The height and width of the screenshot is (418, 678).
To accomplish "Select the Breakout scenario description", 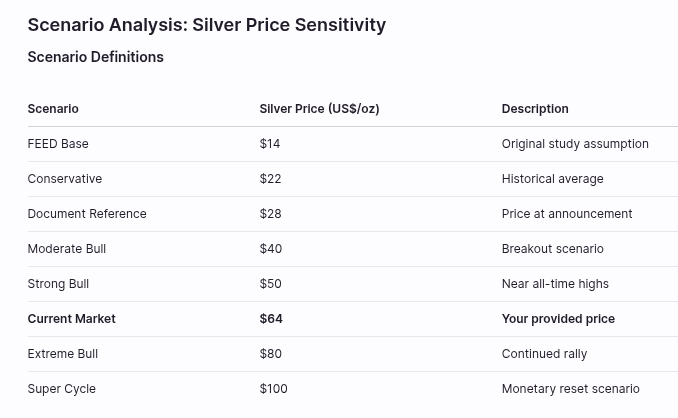I will [x=552, y=248].
